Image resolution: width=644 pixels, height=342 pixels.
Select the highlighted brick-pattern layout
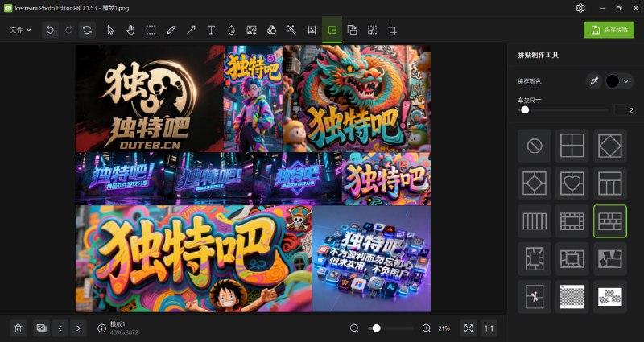[x=610, y=221]
